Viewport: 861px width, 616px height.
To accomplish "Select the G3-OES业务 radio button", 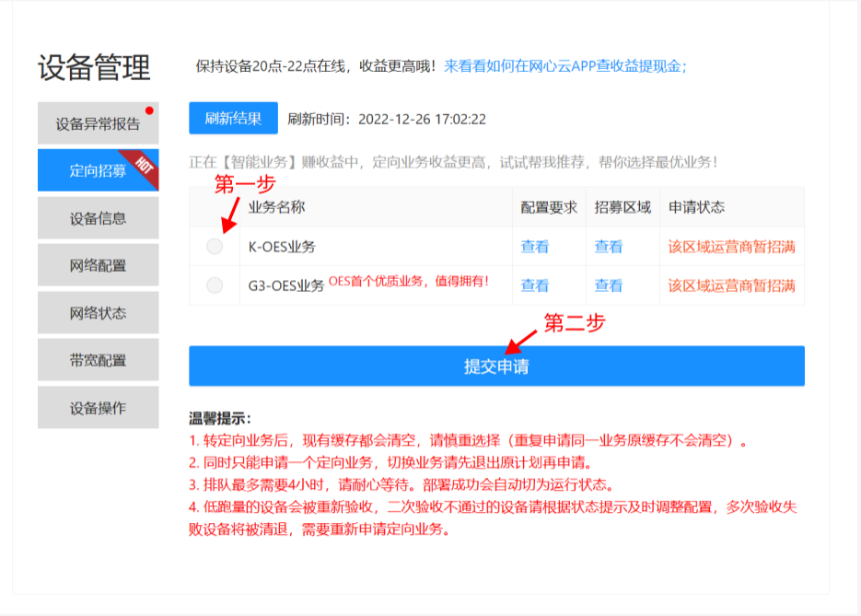I will [215, 285].
